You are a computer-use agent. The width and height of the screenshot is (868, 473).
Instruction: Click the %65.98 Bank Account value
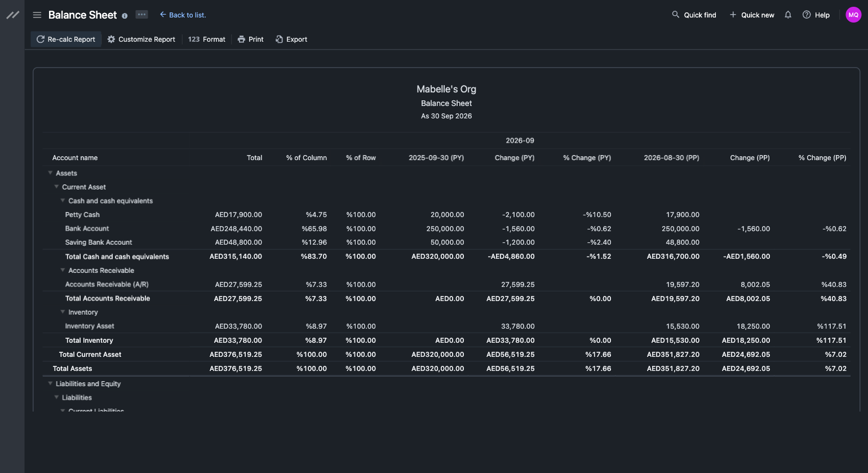(314, 229)
